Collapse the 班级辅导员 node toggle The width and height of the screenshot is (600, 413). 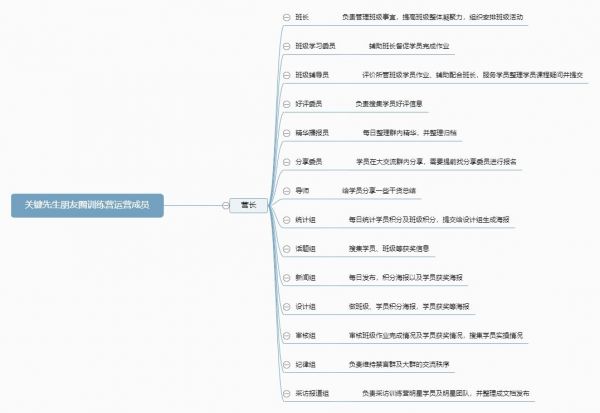pos(287,75)
